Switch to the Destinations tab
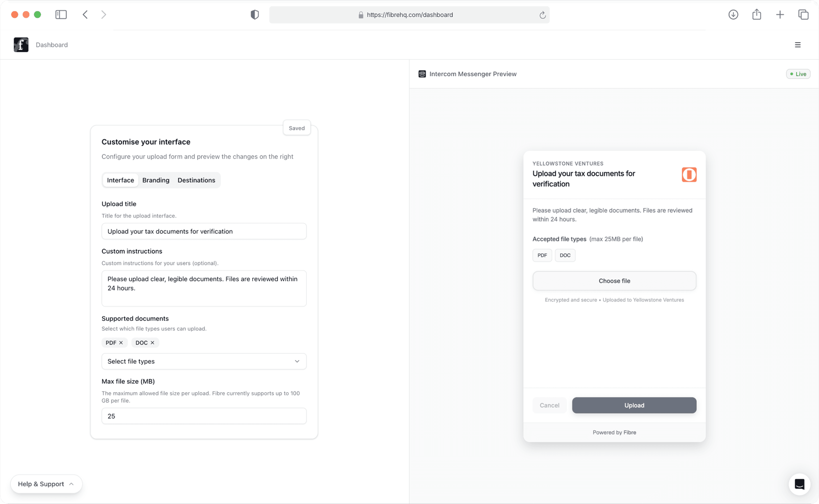 pos(196,180)
